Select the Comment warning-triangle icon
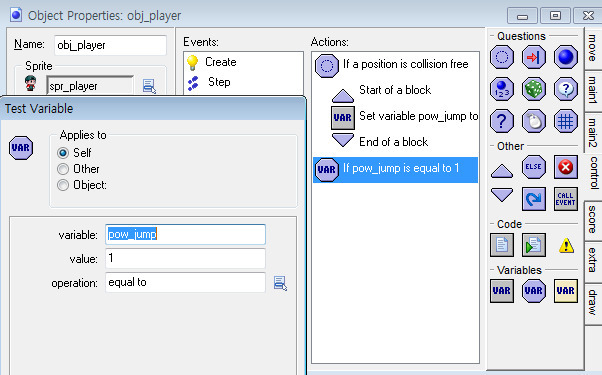Image resolution: width=602 pixels, height=375 pixels. pos(566,246)
